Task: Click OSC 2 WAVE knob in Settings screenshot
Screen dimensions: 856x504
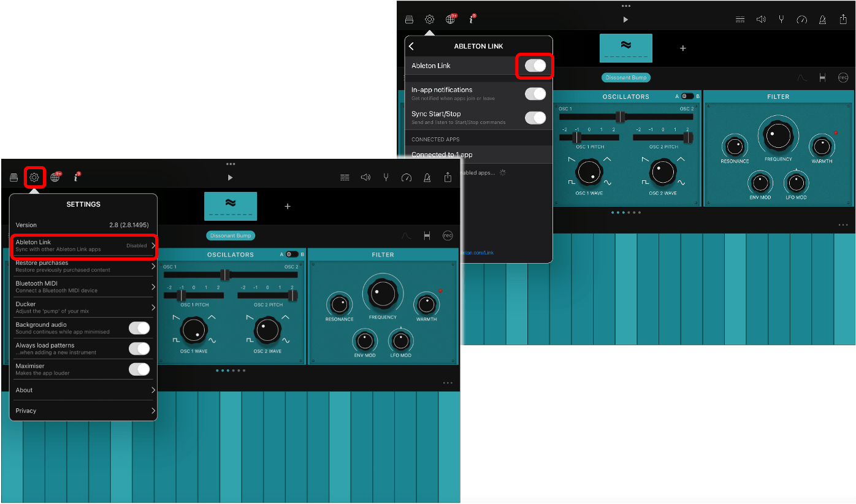Action: [267, 331]
